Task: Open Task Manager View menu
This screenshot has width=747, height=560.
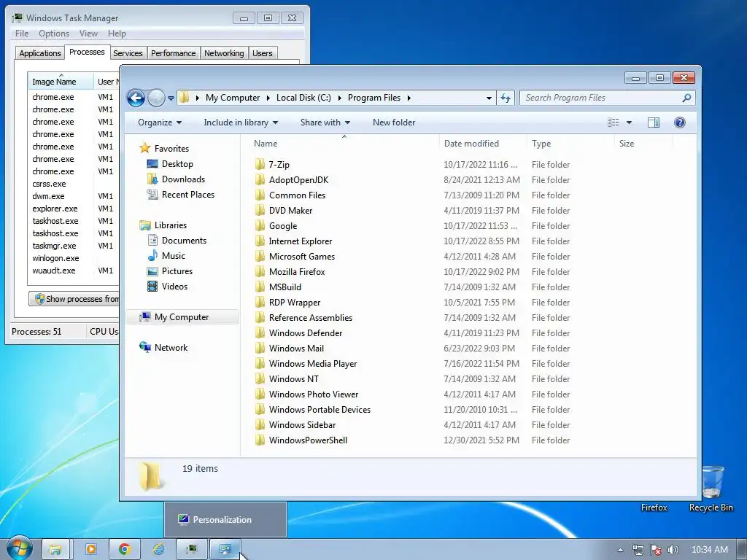Action: click(88, 34)
